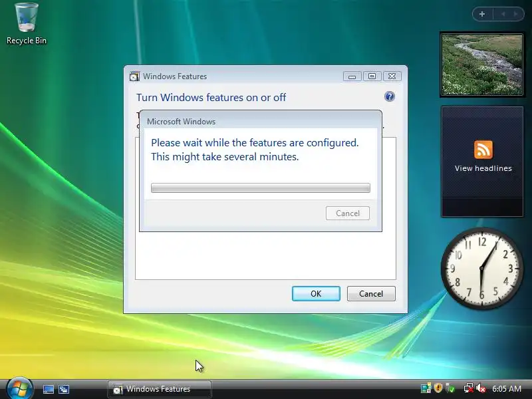532x399 pixels.
Task: Click the Show Desktop quick launch icon
Action: 48,389
